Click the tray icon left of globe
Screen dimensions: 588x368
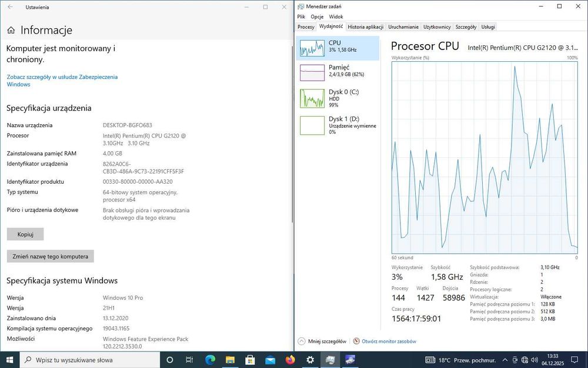tap(515, 360)
